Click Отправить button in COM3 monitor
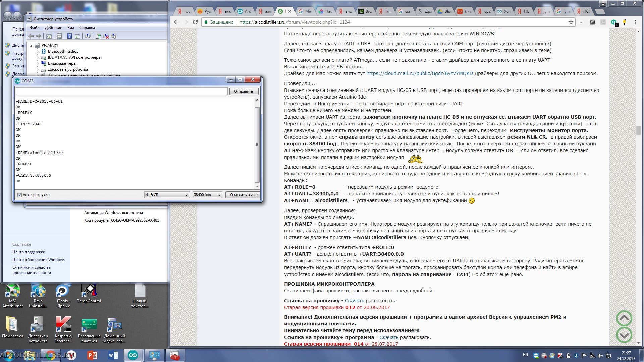 [x=244, y=91]
